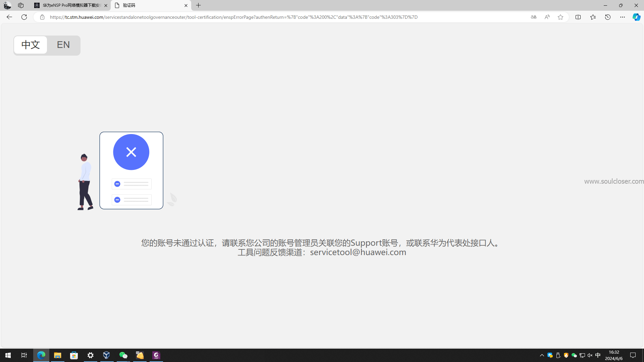Click the browser back arrow
Image resolution: width=644 pixels, height=362 pixels.
point(9,17)
